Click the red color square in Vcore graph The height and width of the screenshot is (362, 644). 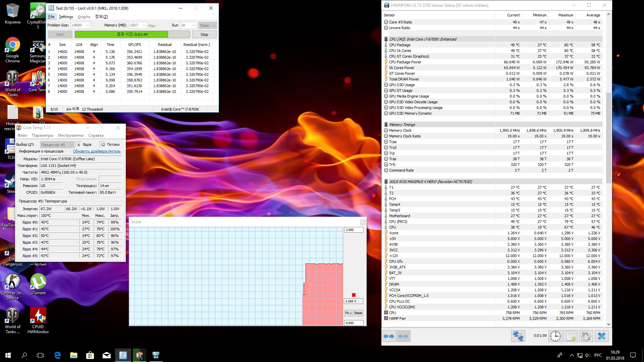click(x=354, y=295)
